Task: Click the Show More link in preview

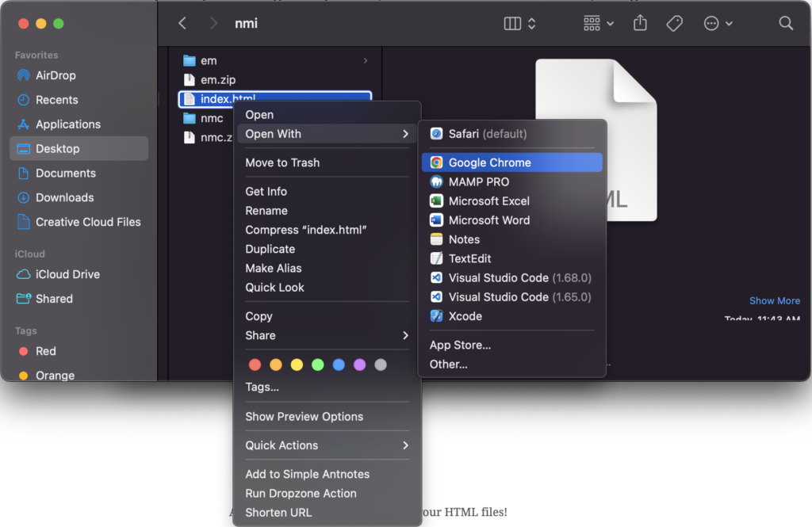Action: (x=774, y=300)
